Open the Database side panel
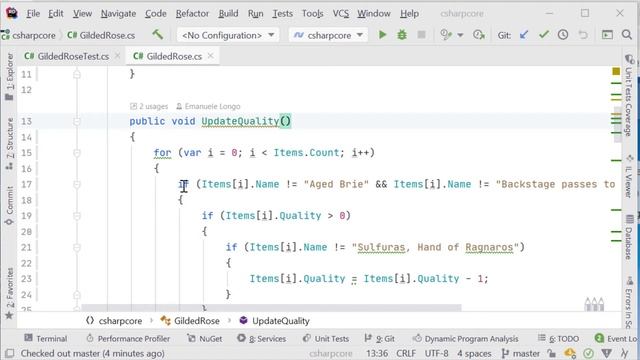The image size is (640, 360). (x=629, y=237)
